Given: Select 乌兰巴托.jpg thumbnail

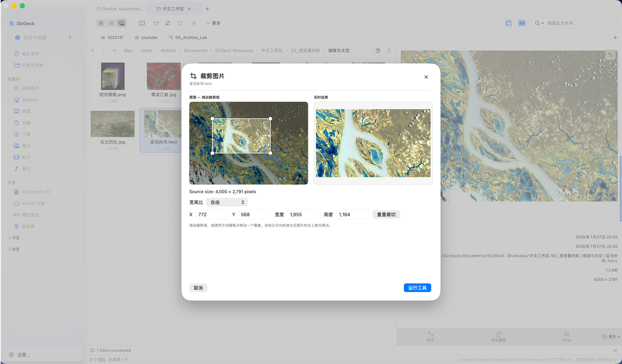Looking at the screenshot, I should click(x=112, y=124).
